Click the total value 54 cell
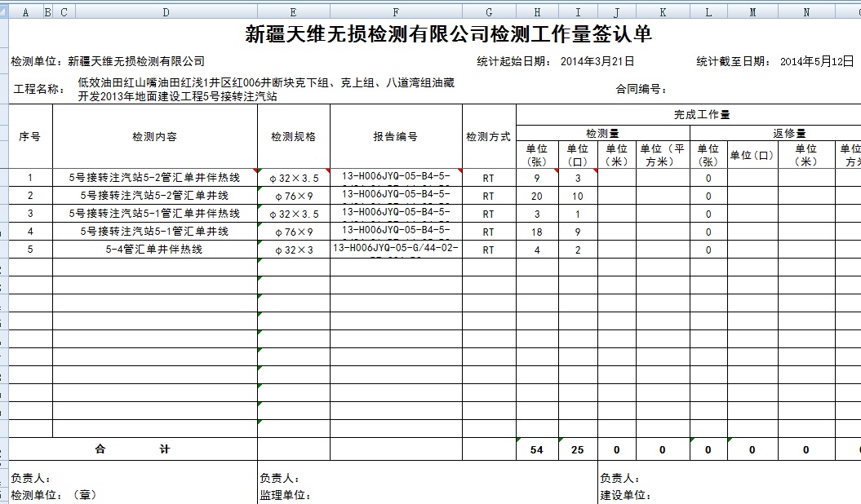The width and height of the screenshot is (861, 504). point(537,450)
